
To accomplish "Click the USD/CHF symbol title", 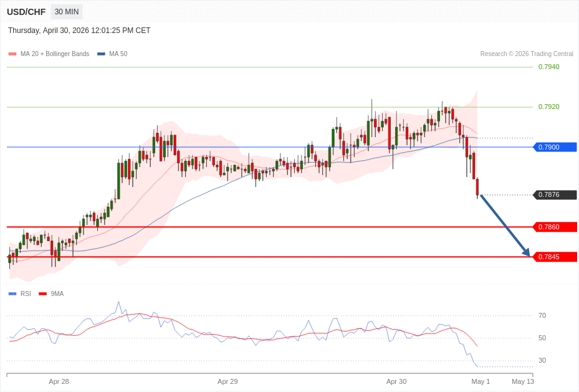I will [x=26, y=12].
